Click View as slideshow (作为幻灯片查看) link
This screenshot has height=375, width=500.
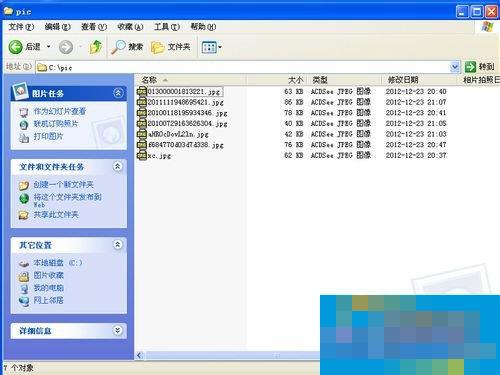(x=60, y=111)
